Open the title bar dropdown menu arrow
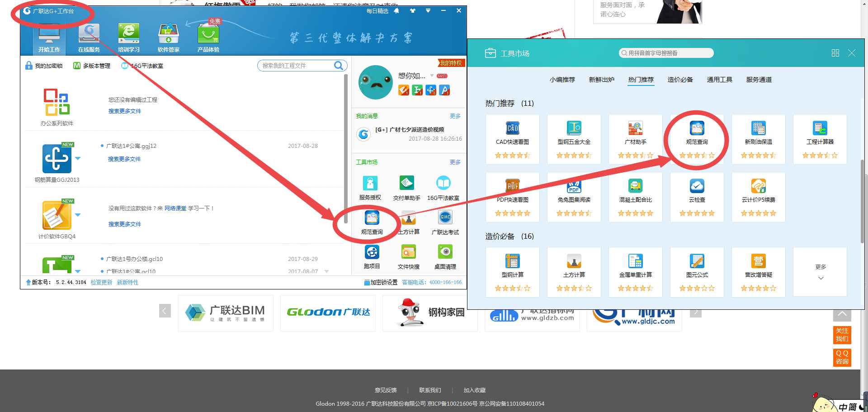868x412 pixels. (x=428, y=10)
